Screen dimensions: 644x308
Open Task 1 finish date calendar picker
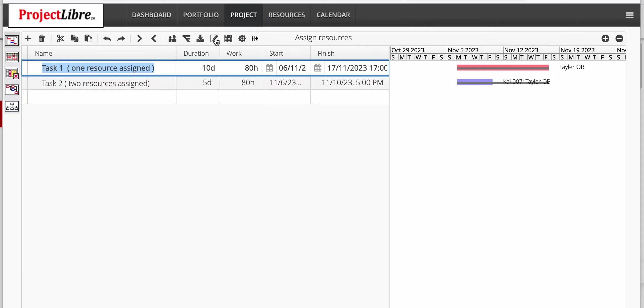click(317, 68)
